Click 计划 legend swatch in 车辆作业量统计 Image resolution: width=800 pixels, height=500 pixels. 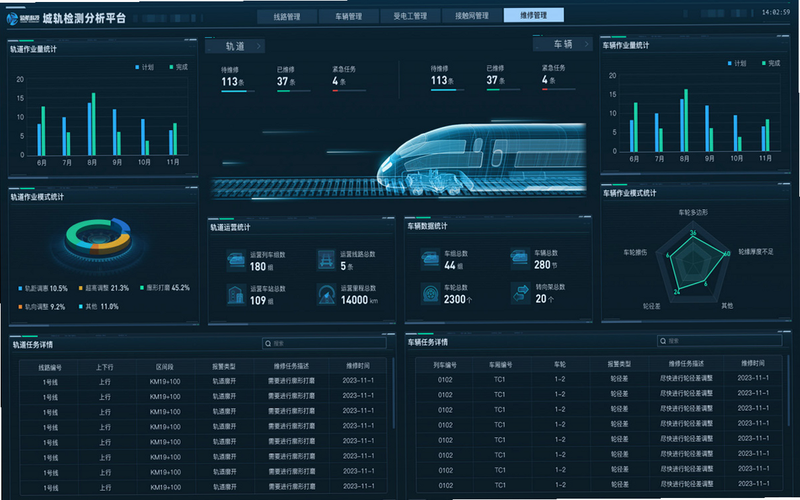(x=730, y=64)
